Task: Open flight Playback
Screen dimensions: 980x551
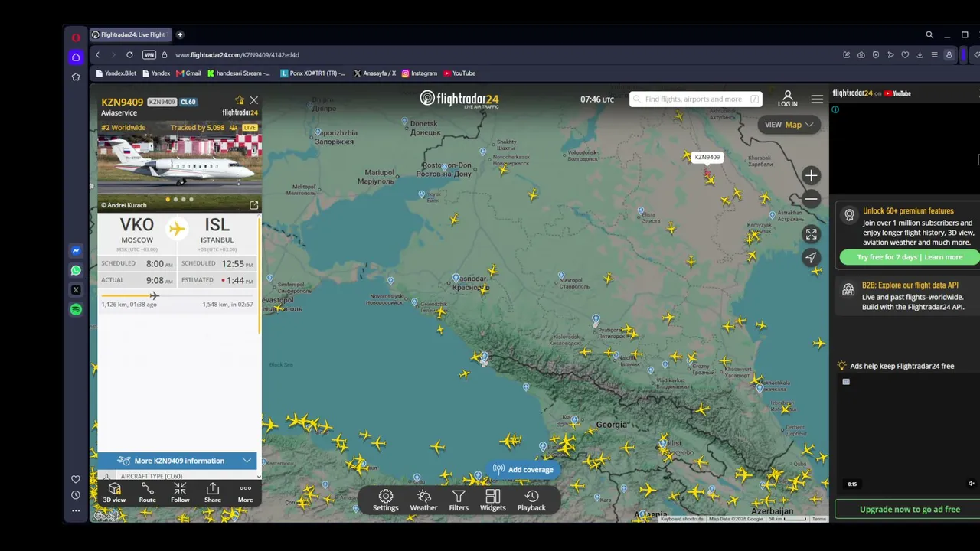Action: (531, 500)
